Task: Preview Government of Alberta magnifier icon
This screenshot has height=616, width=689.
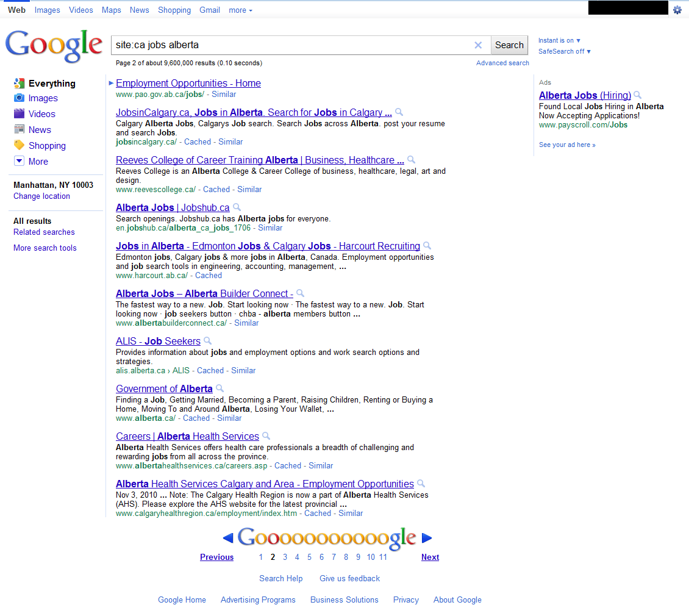Action: click(220, 389)
